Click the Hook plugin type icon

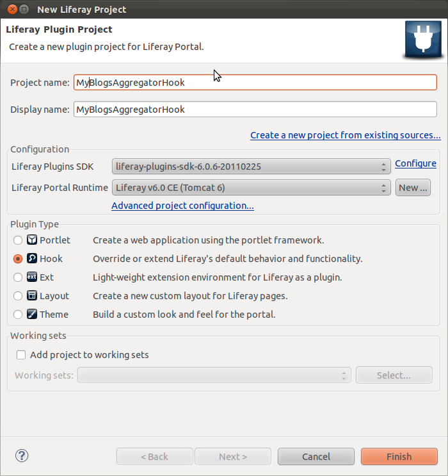click(33, 259)
